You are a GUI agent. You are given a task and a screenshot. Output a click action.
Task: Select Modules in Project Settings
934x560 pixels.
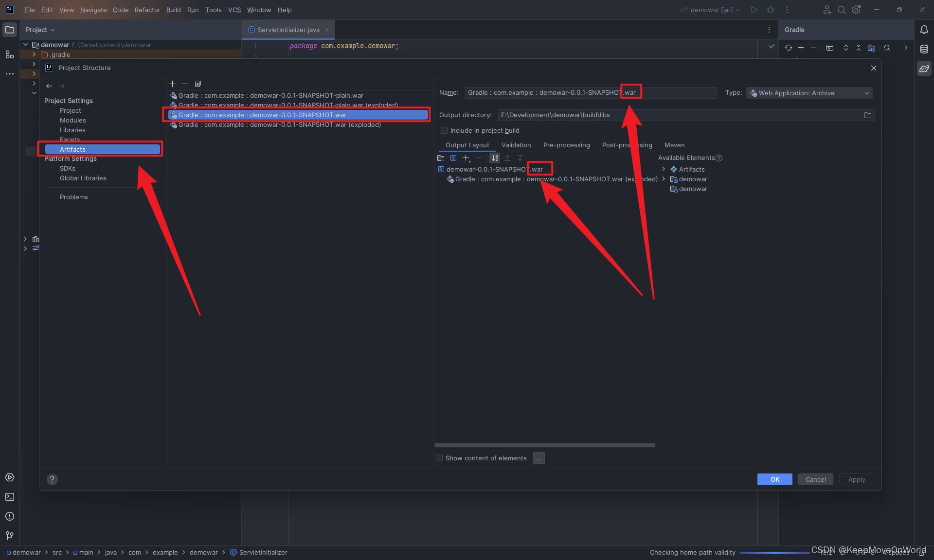73,120
